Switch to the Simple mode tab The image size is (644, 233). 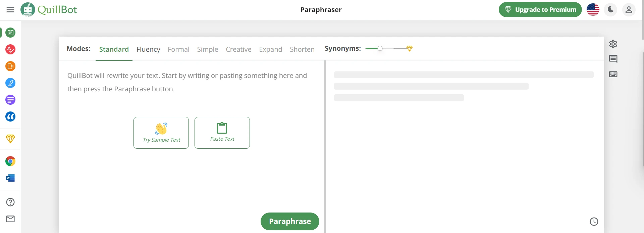[208, 49]
